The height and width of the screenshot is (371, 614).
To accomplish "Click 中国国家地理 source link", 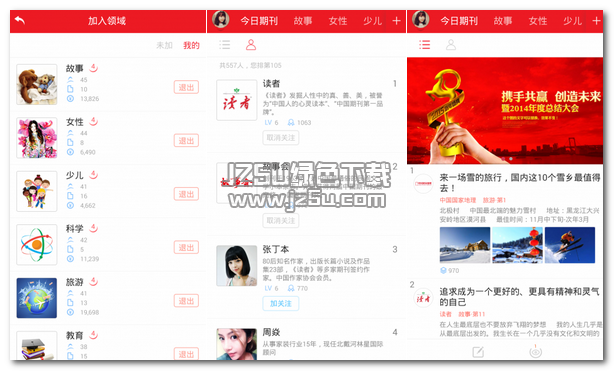I will (x=458, y=200).
